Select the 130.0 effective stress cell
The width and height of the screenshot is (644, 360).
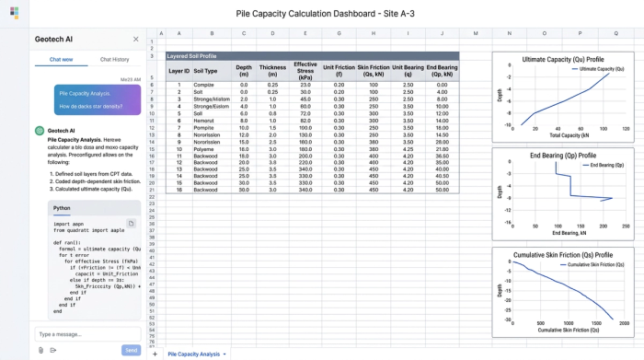pyautogui.click(x=305, y=134)
